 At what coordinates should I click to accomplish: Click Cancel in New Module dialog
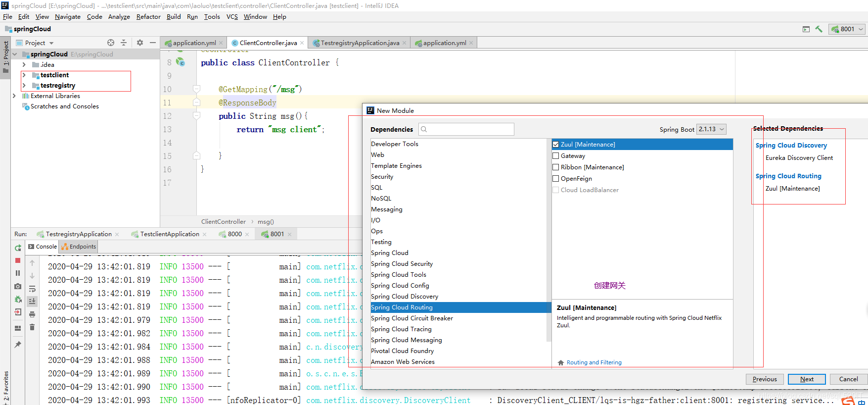point(848,379)
